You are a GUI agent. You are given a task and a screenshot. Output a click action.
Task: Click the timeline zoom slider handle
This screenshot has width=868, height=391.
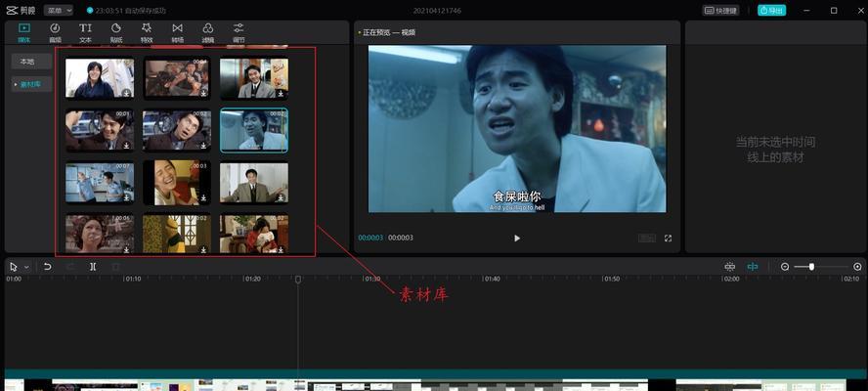tap(811, 267)
